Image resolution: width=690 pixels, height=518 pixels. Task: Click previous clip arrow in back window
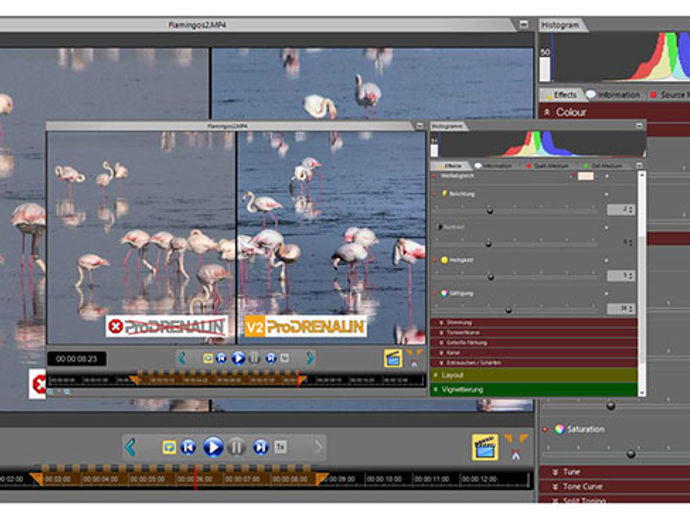[x=130, y=448]
